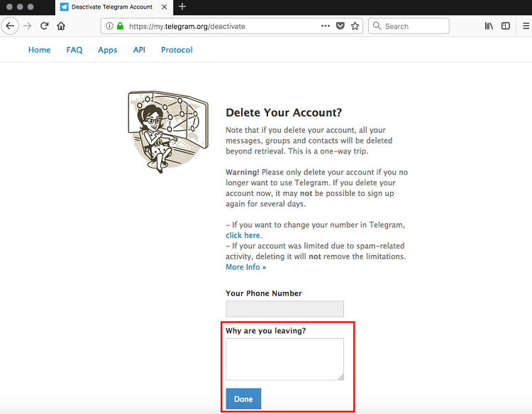Go to the Protocol navigation item
Viewport: 532px width, 414px height.
177,50
